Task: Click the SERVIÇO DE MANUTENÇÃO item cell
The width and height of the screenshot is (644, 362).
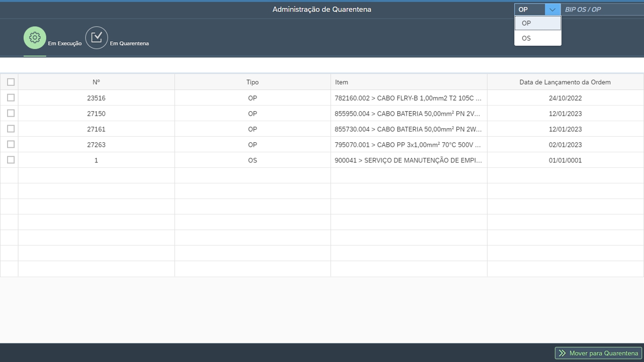Action: (x=408, y=160)
